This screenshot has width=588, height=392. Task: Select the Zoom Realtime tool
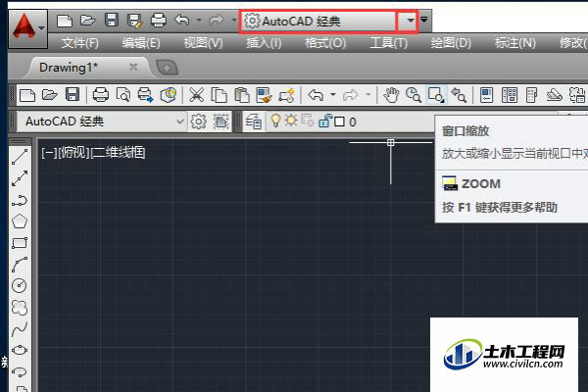414,95
